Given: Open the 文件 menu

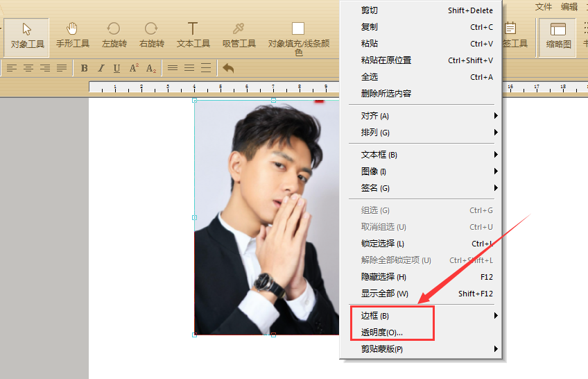Looking at the screenshot, I should [x=543, y=7].
